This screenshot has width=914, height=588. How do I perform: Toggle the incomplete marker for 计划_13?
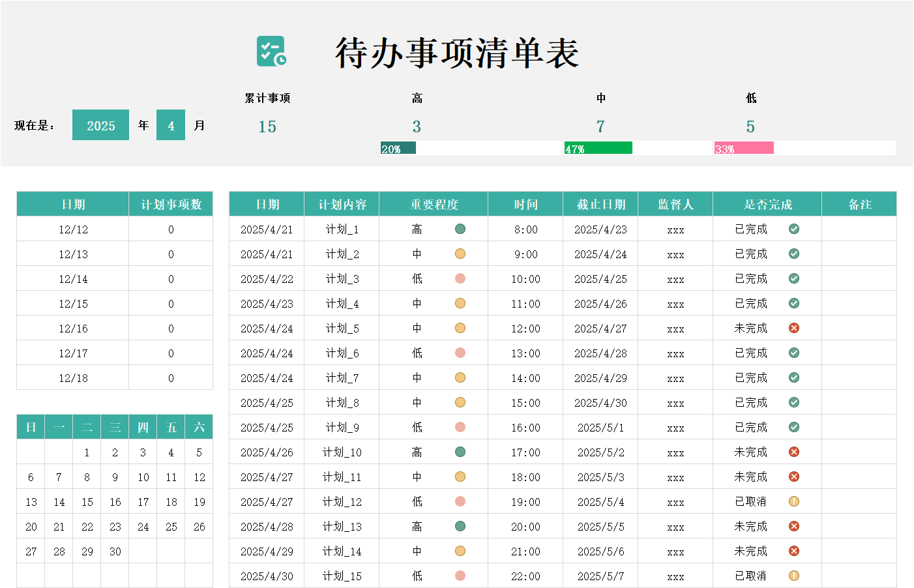click(793, 526)
